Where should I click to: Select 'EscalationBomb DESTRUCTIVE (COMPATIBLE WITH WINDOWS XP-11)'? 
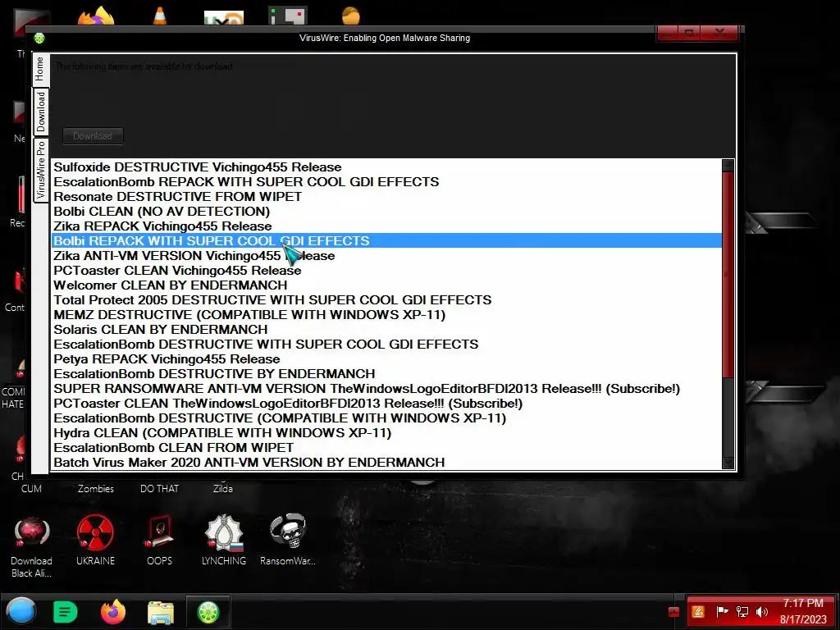coord(386,418)
